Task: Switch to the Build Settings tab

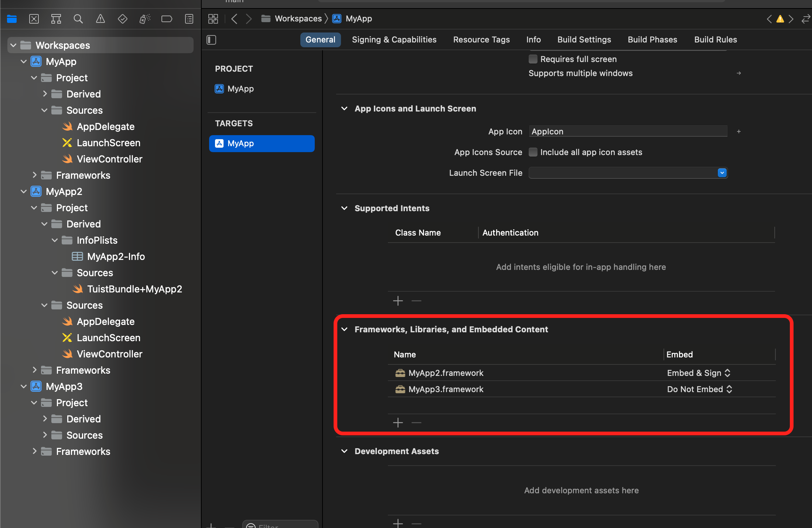Action: point(584,40)
